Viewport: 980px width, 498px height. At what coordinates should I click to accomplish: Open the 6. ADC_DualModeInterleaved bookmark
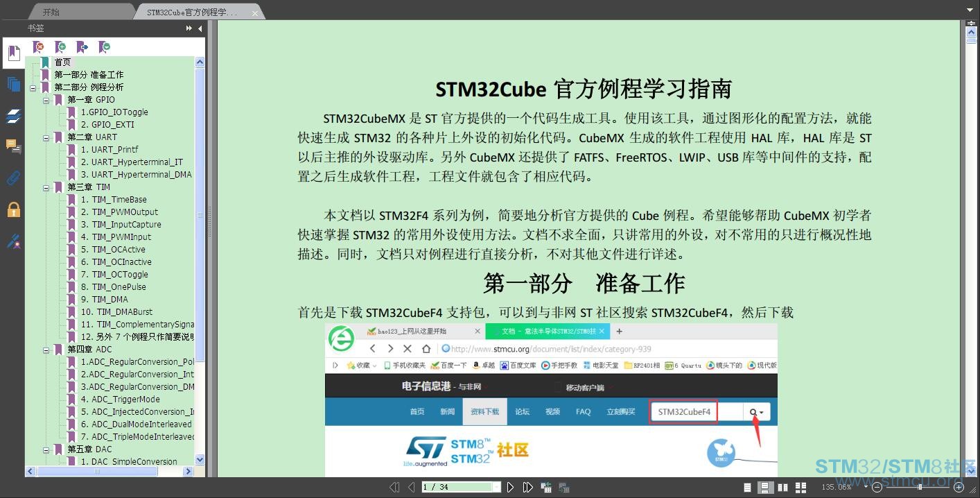pos(136,424)
